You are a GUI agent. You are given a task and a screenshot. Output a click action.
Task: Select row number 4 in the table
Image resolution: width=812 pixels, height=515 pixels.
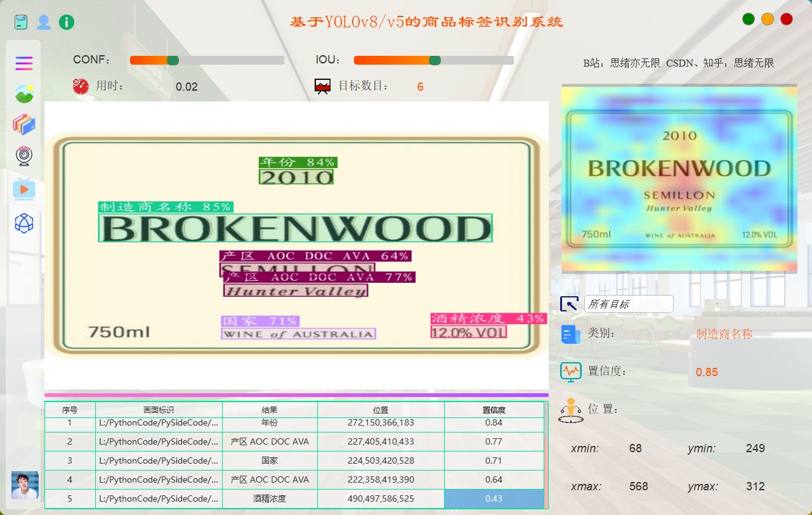tap(70, 479)
